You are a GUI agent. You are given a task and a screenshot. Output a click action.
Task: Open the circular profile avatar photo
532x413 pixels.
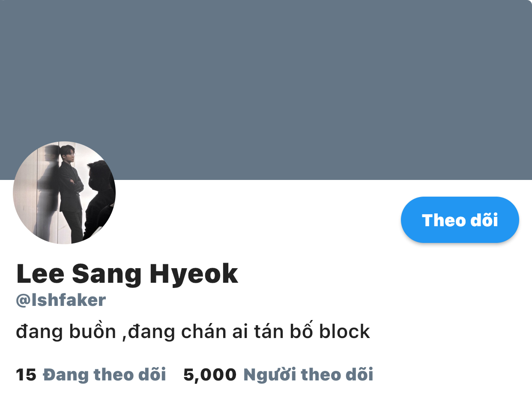tap(64, 193)
